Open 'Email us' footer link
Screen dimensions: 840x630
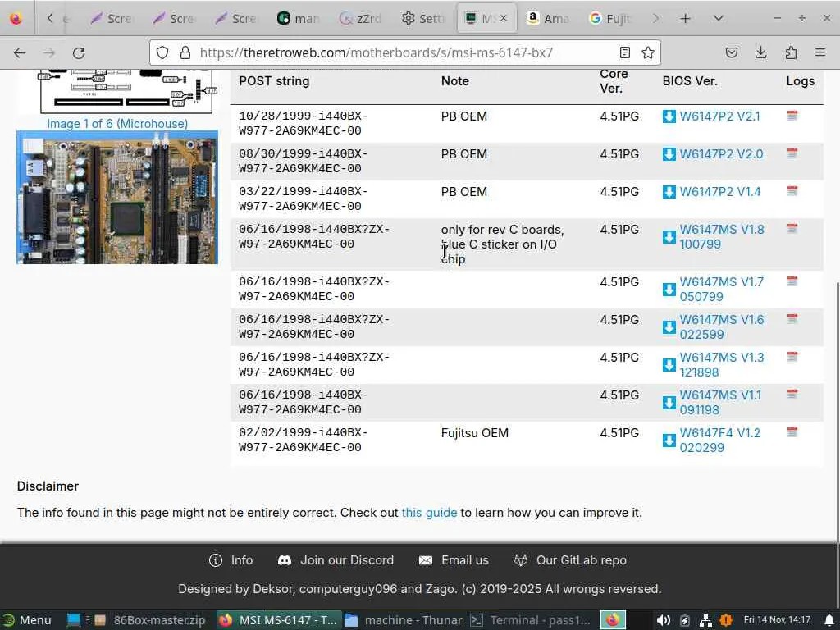[454, 560]
